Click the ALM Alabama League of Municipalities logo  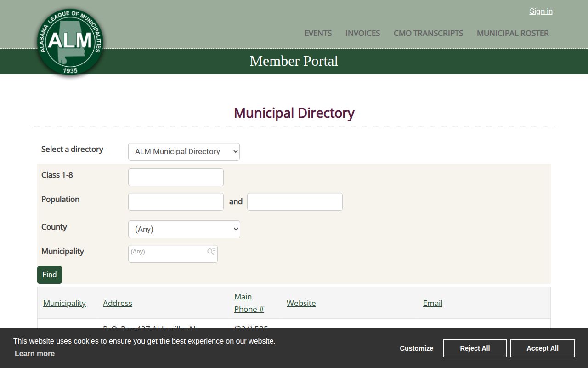coord(70,42)
